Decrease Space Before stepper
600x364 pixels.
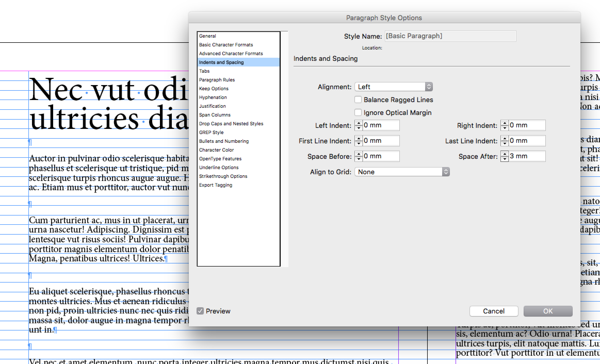pos(359,159)
